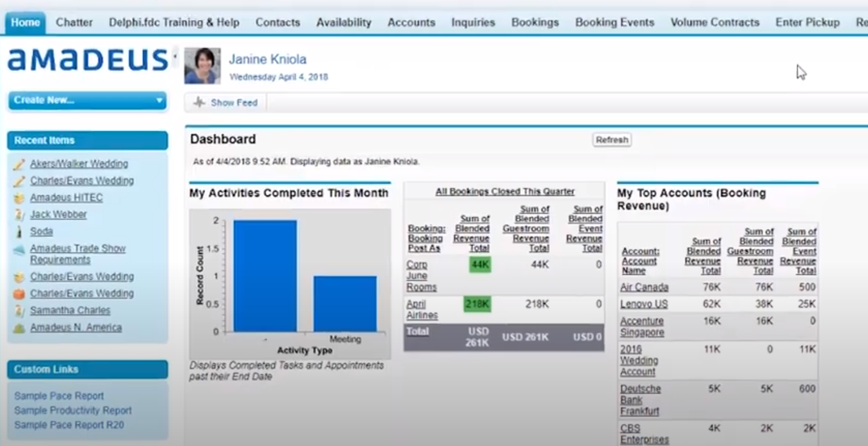The width and height of the screenshot is (868, 446).
Task: Click the Refresh dashboard button
Action: (x=612, y=140)
